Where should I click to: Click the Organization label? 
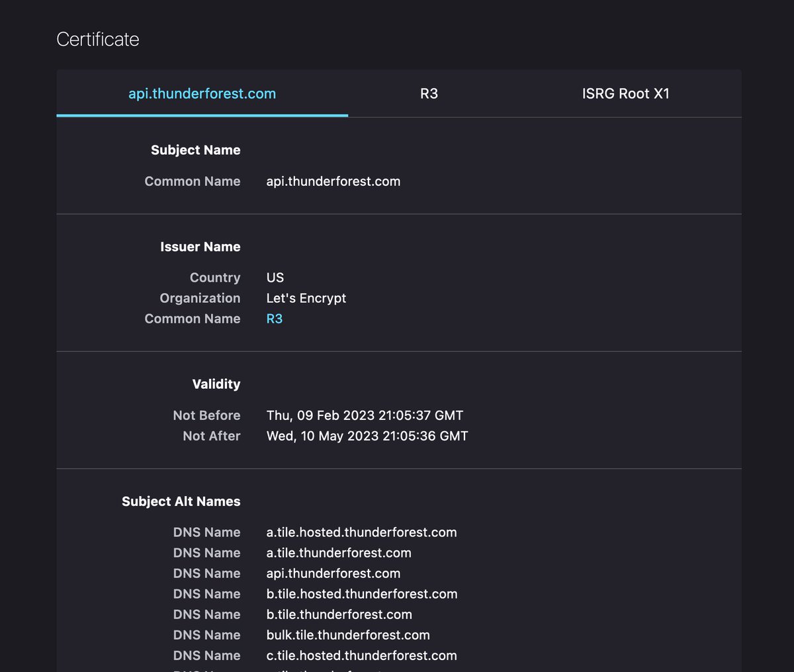pos(200,298)
